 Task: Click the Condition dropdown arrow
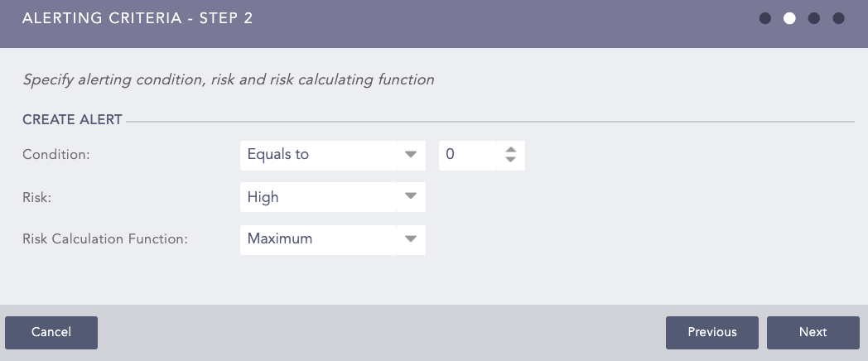click(x=410, y=155)
